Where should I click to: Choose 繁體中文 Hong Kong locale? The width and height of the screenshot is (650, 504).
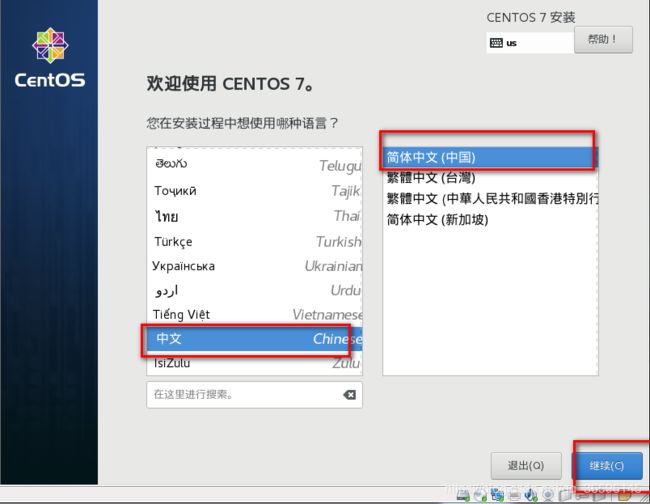point(490,199)
